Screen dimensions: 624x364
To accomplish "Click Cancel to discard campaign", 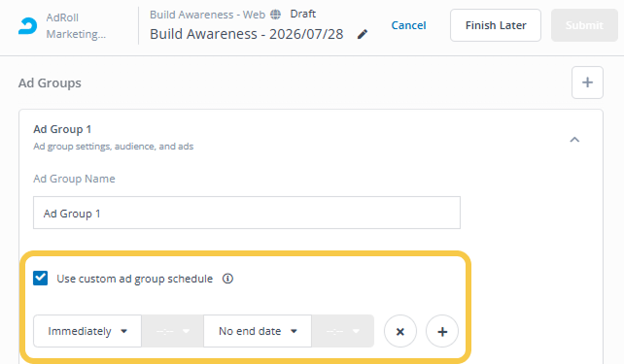I will tap(408, 25).
